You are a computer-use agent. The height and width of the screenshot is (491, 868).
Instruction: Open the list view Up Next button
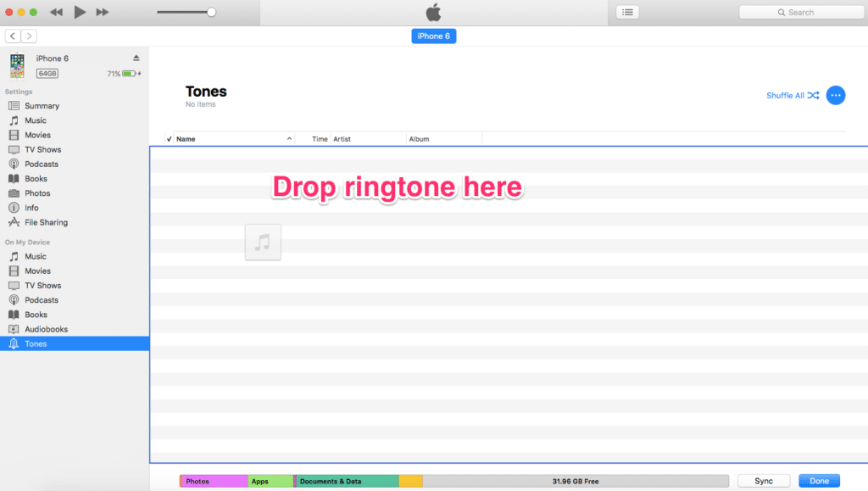(x=627, y=12)
